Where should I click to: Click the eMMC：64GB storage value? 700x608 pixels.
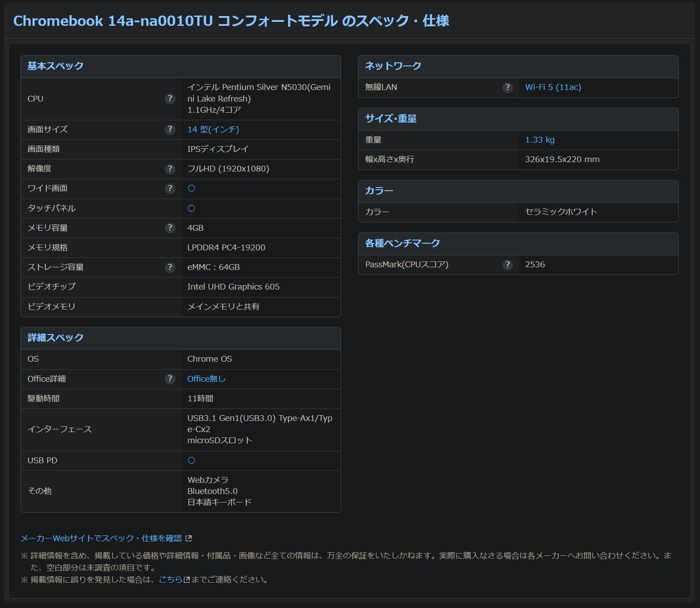tap(214, 267)
